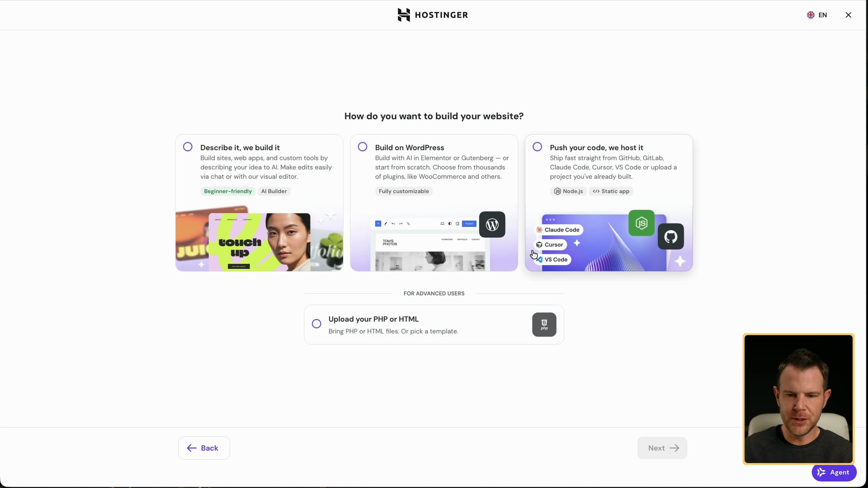Select the 'Describe it, we build it' radio button
868x488 pixels.
tap(187, 147)
